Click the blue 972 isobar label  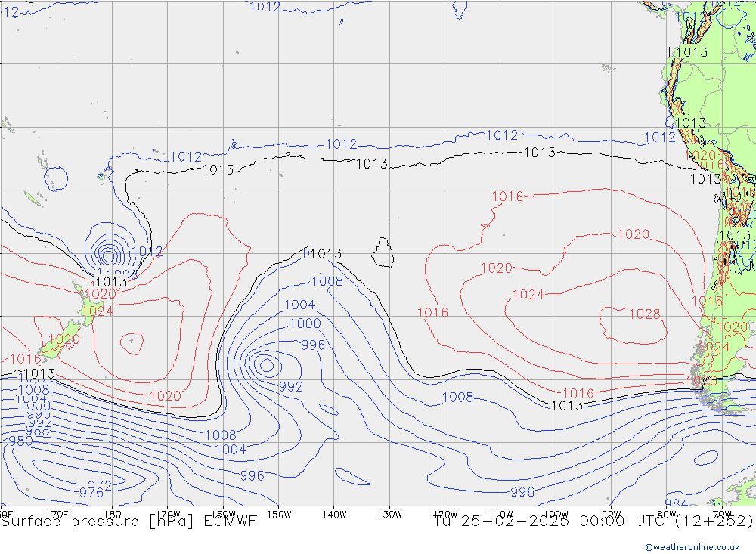(x=100, y=484)
